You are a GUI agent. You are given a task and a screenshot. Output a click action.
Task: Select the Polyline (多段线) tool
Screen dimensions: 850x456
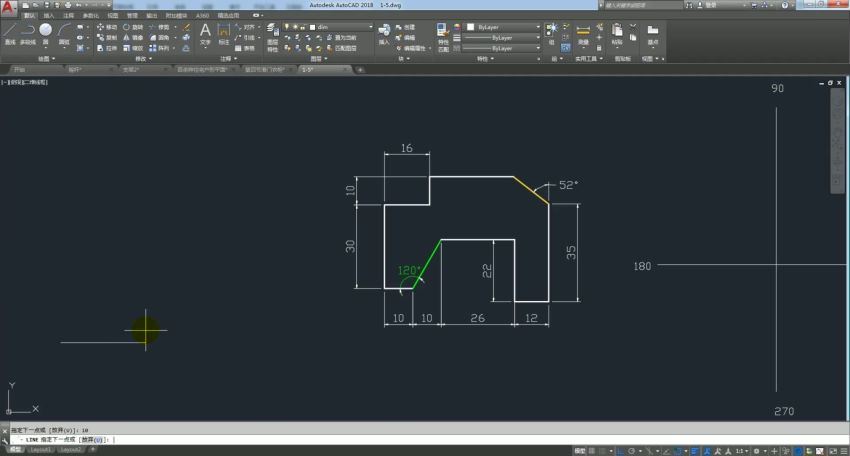coord(28,34)
